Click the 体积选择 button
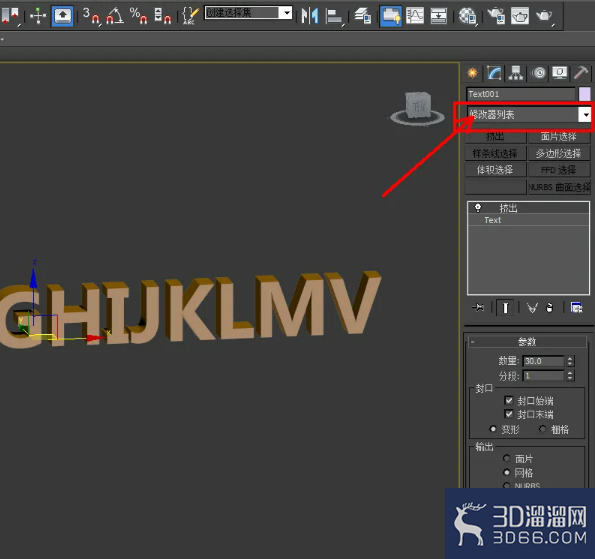Screen dimensions: 595x559 (496, 170)
